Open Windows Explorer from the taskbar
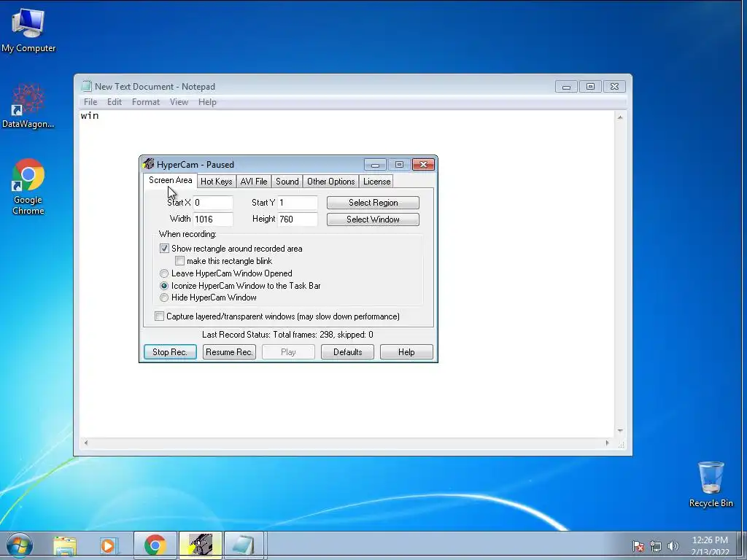This screenshot has width=747, height=560. pyautogui.click(x=65, y=545)
